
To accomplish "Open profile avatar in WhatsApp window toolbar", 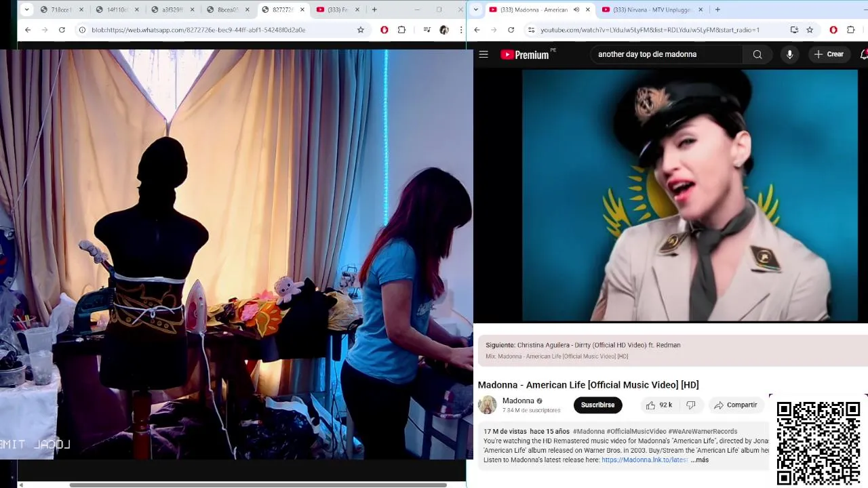I will (444, 30).
